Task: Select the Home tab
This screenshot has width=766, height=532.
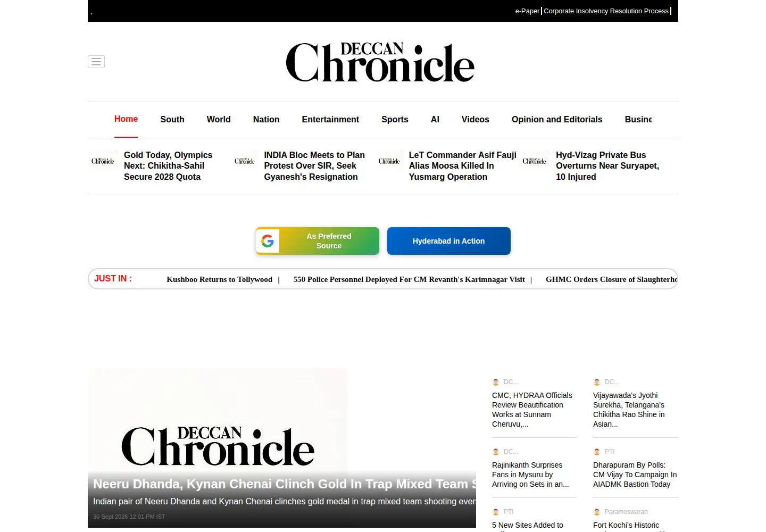Action: tap(126, 119)
